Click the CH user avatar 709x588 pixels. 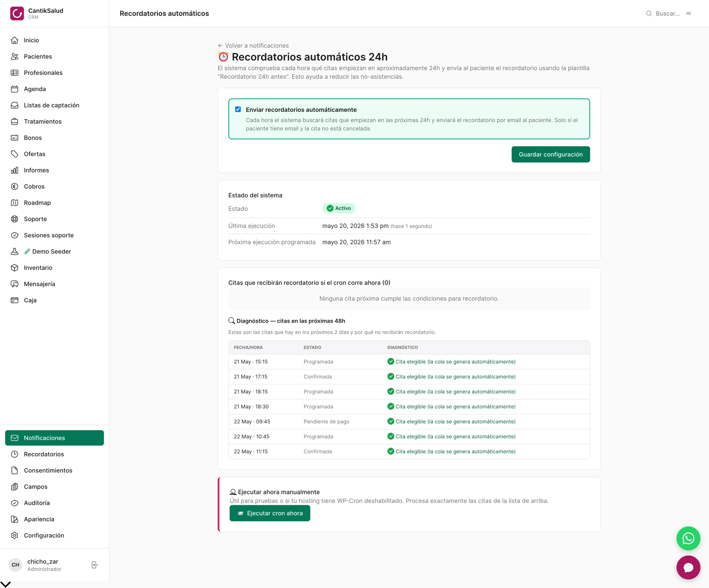[x=16, y=565]
